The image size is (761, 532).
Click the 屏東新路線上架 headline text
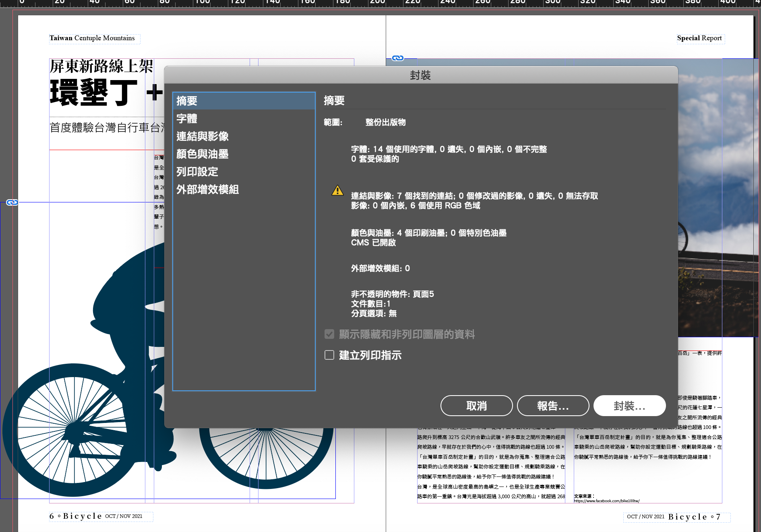coord(101,66)
